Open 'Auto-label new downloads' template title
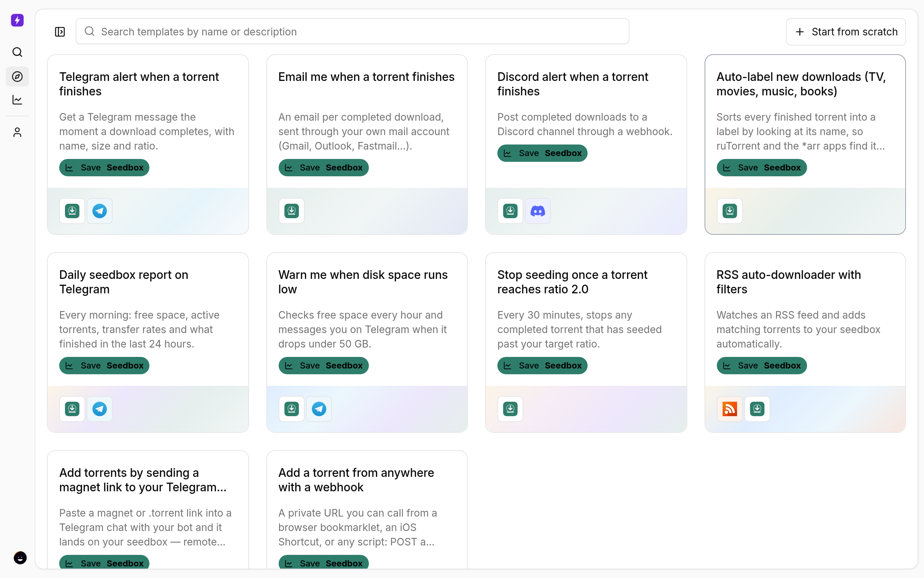Image resolution: width=924 pixels, height=578 pixels. click(x=801, y=84)
